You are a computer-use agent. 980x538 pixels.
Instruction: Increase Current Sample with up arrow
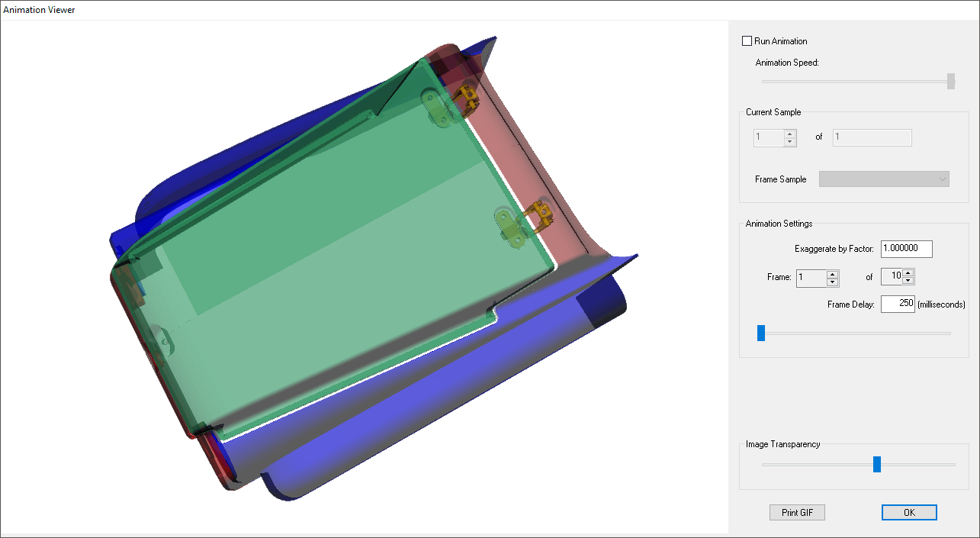tap(790, 134)
